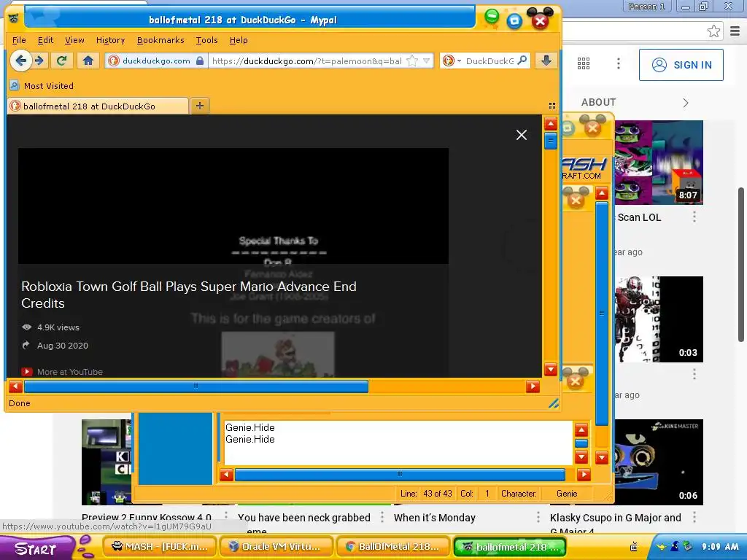Open the 0:06 KineMaster video thumbnail

[x=659, y=462]
